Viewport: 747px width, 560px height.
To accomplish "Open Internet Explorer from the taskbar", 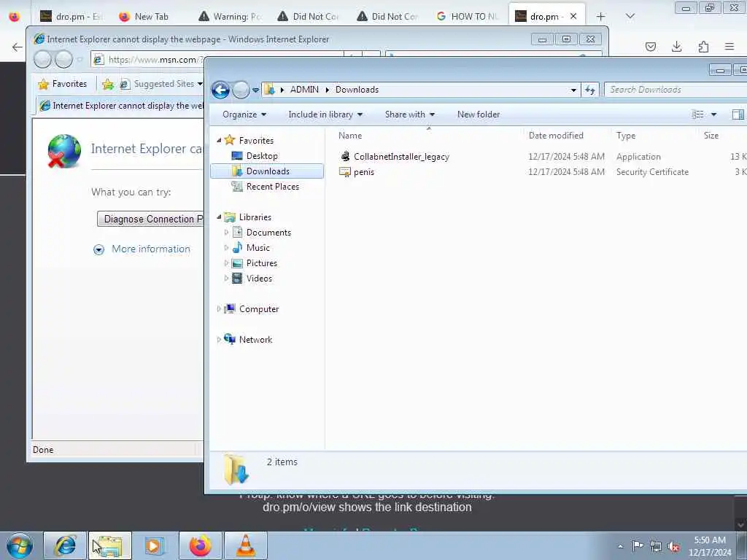I will pyautogui.click(x=65, y=545).
